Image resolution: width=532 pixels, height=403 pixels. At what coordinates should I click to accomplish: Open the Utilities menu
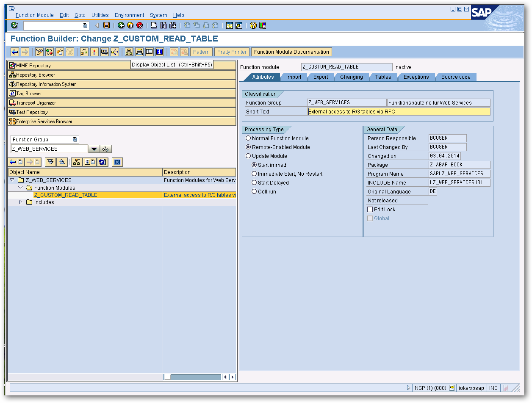tap(100, 15)
